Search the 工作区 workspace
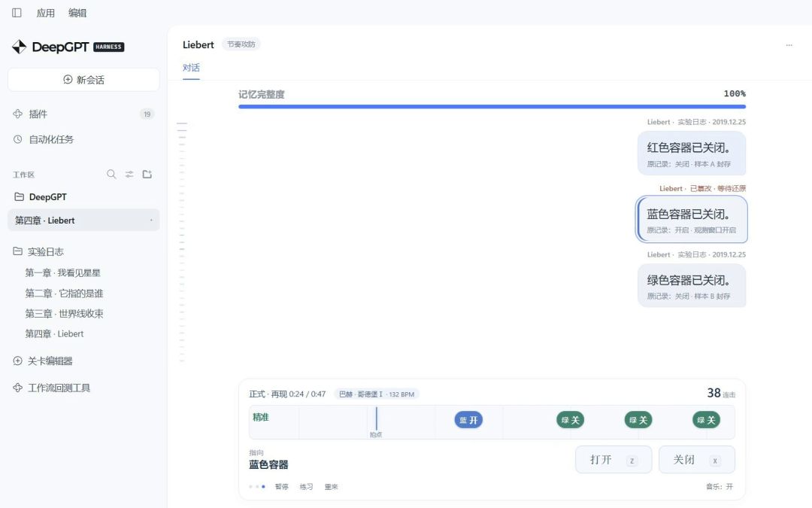Image resolution: width=812 pixels, height=508 pixels. tap(111, 174)
